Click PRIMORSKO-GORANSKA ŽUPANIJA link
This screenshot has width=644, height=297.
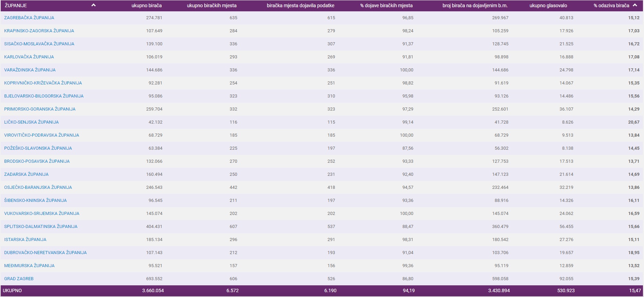(x=40, y=109)
